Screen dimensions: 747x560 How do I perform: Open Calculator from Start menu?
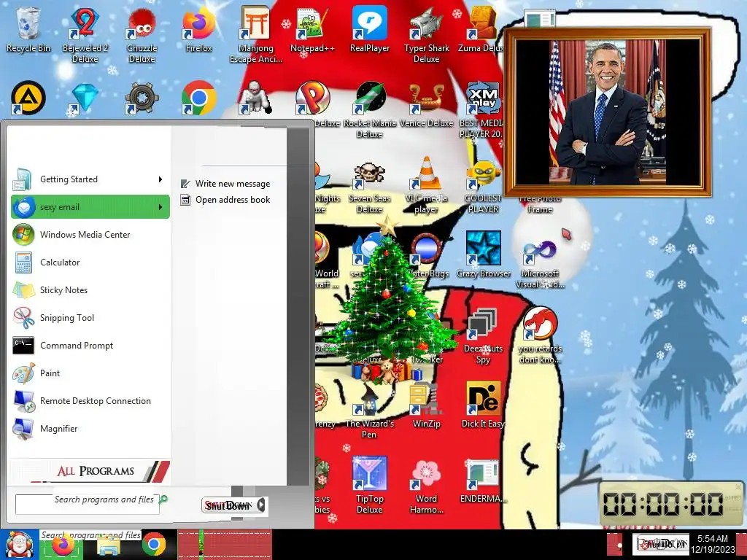point(90,262)
